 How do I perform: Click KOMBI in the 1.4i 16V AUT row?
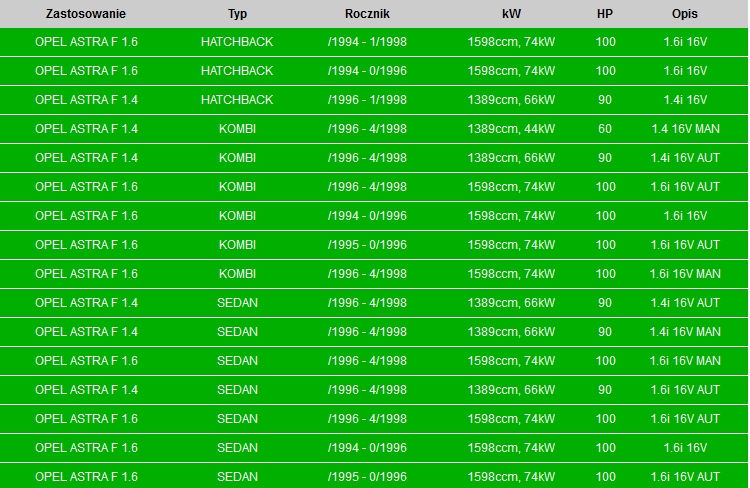click(x=237, y=158)
